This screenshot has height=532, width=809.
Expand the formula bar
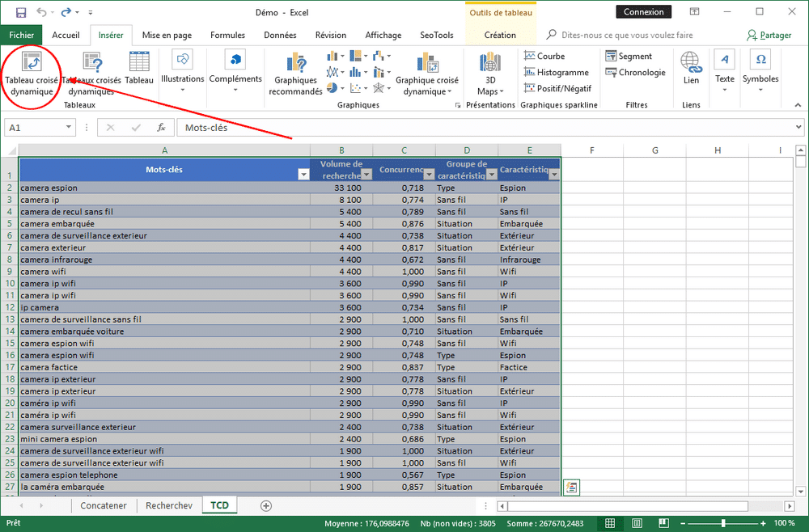tap(798, 127)
